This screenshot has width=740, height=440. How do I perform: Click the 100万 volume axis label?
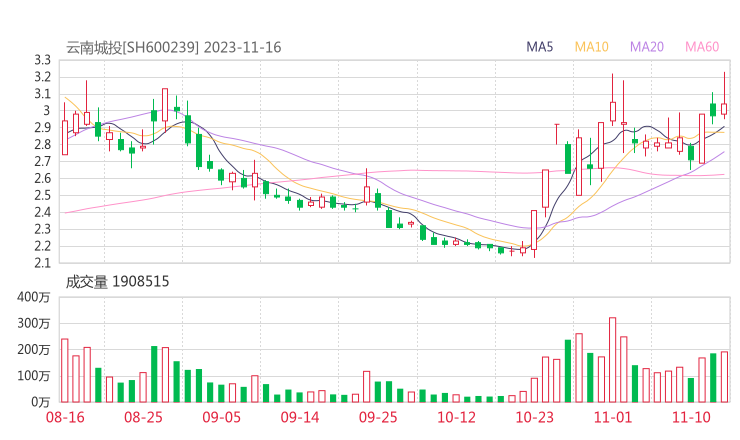(x=34, y=376)
